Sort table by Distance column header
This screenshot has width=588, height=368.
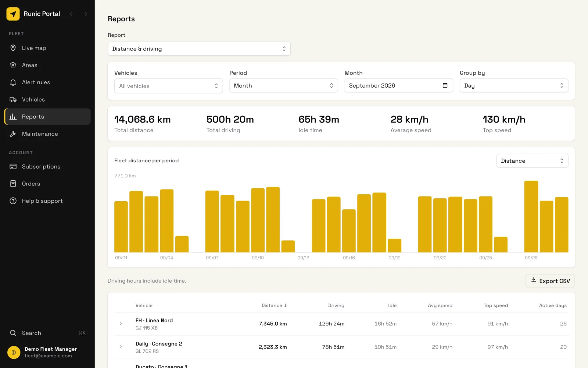[x=274, y=305]
